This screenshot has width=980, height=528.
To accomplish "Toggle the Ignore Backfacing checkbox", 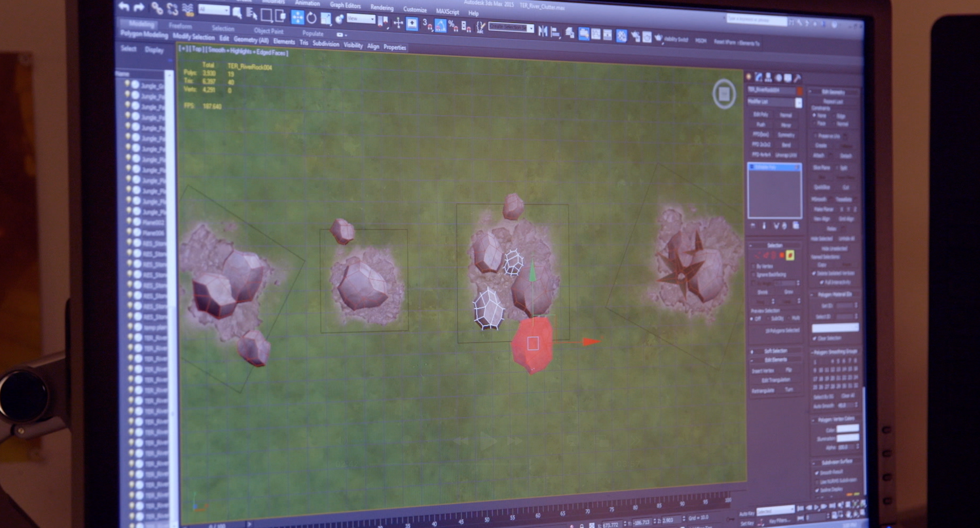I will [754, 274].
